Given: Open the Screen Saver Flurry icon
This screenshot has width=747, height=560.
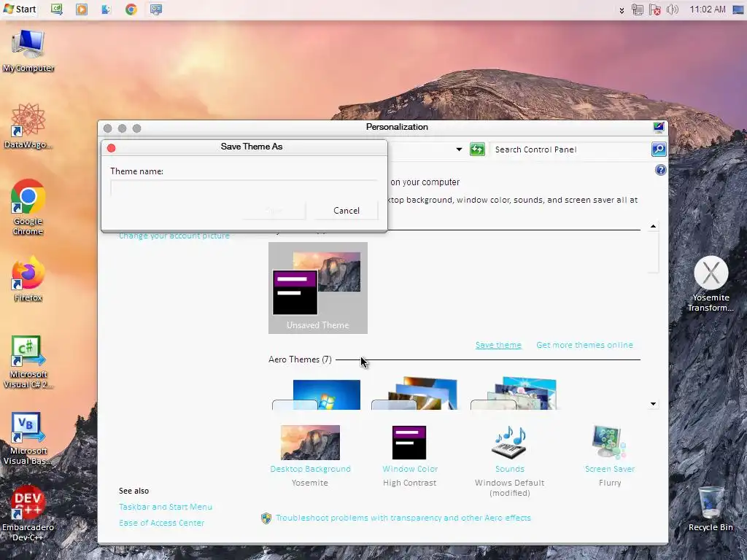Looking at the screenshot, I should [x=609, y=443].
